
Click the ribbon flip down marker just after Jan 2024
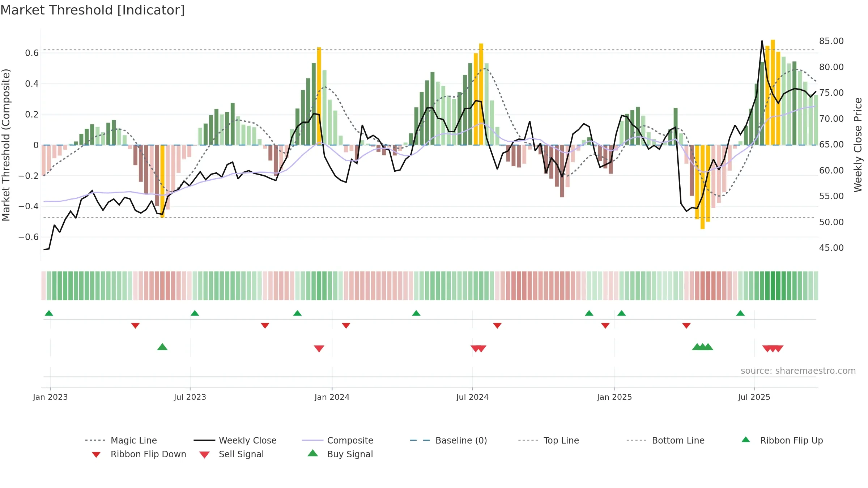(x=346, y=326)
